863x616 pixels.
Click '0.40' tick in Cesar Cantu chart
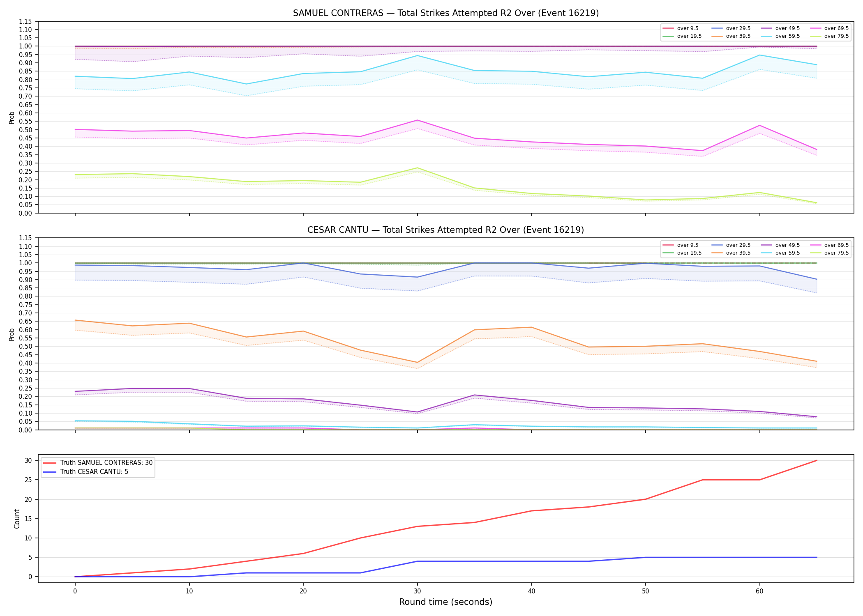pos(26,363)
